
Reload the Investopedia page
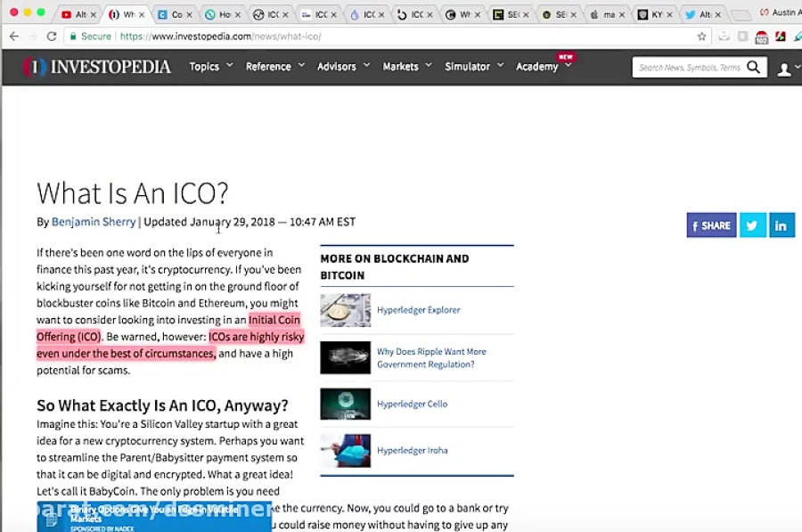[52, 37]
